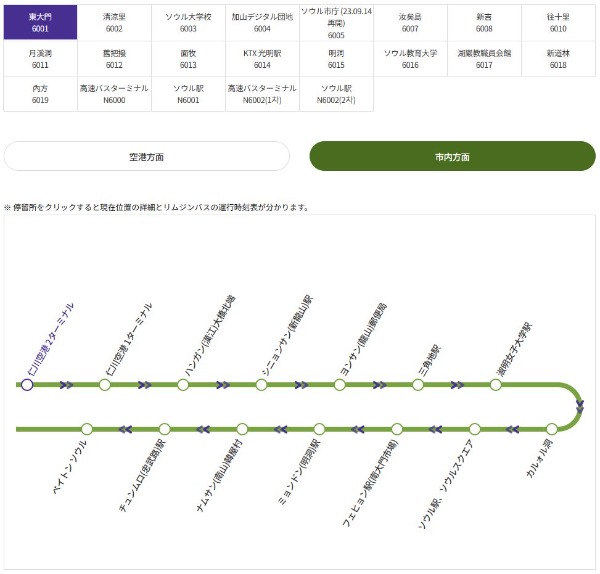Click the 淑明女子大学駅 stop circle
Viewport: 600px width, 574px height.
pos(495,384)
